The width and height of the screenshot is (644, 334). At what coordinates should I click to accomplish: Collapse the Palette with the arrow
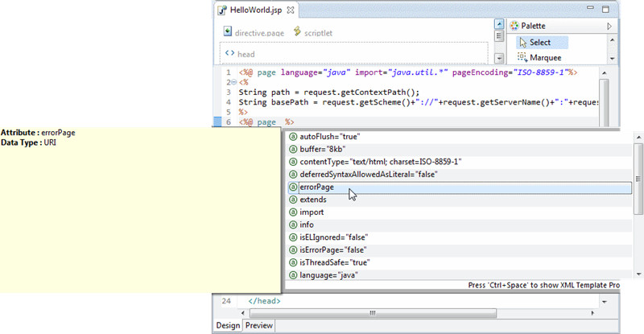point(609,27)
